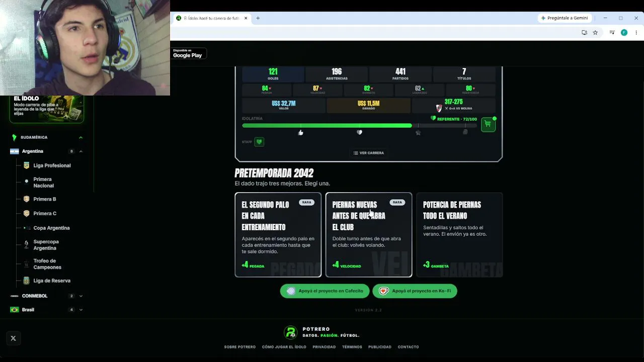The image size is (644, 362).
Task: Open the Chrome profile avatar
Action: coord(624,33)
